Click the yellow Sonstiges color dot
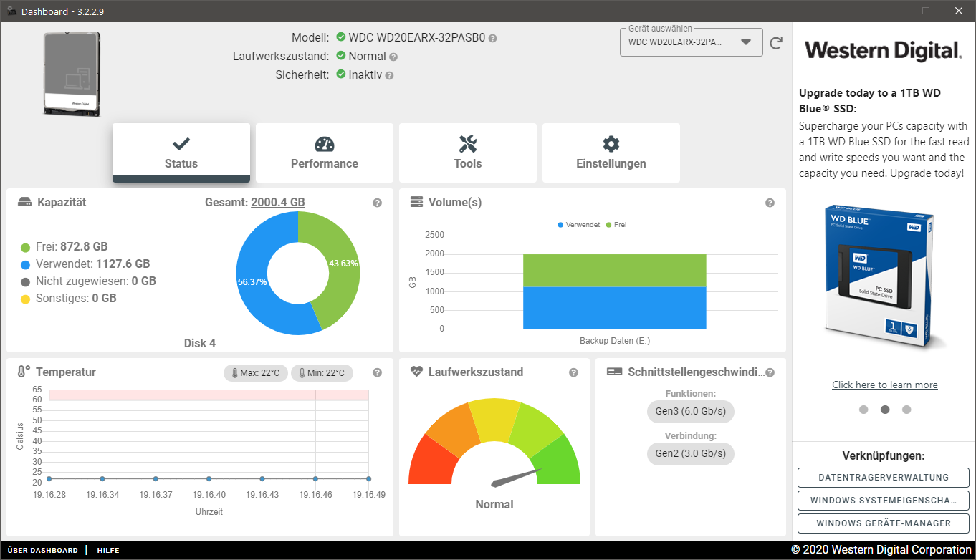Screen dimensions: 976x560 [25, 299]
